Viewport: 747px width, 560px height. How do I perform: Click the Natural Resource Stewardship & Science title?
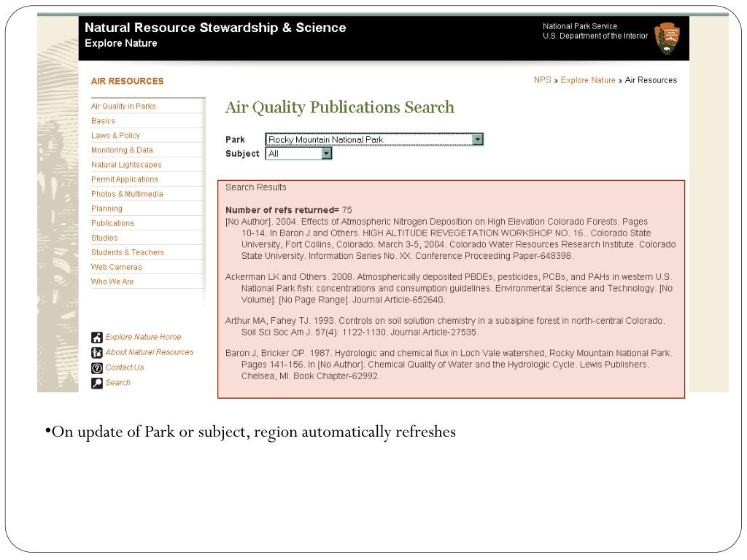(215, 28)
